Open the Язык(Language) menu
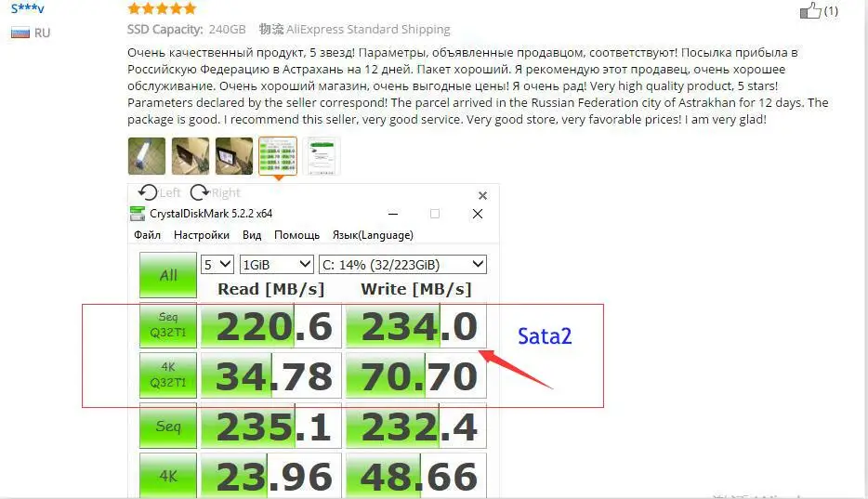Screen dimensions: 868x499 click(373, 235)
